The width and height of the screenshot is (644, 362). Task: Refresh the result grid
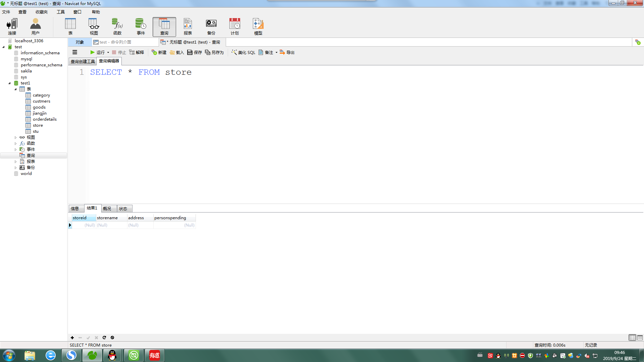pos(104,338)
